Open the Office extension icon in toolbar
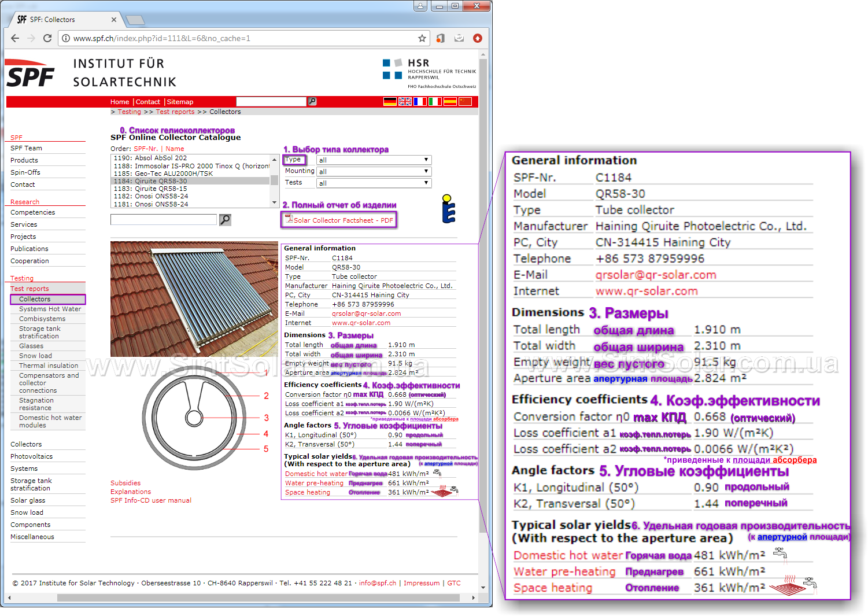Viewport: 868px width, 616px height. click(441, 38)
